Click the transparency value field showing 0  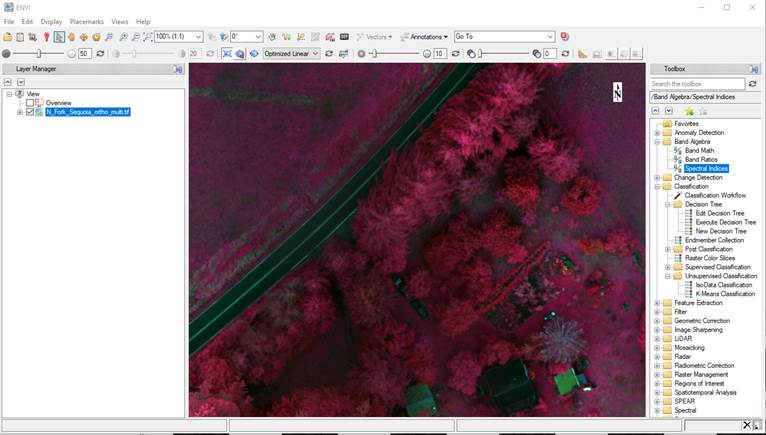(x=550, y=54)
